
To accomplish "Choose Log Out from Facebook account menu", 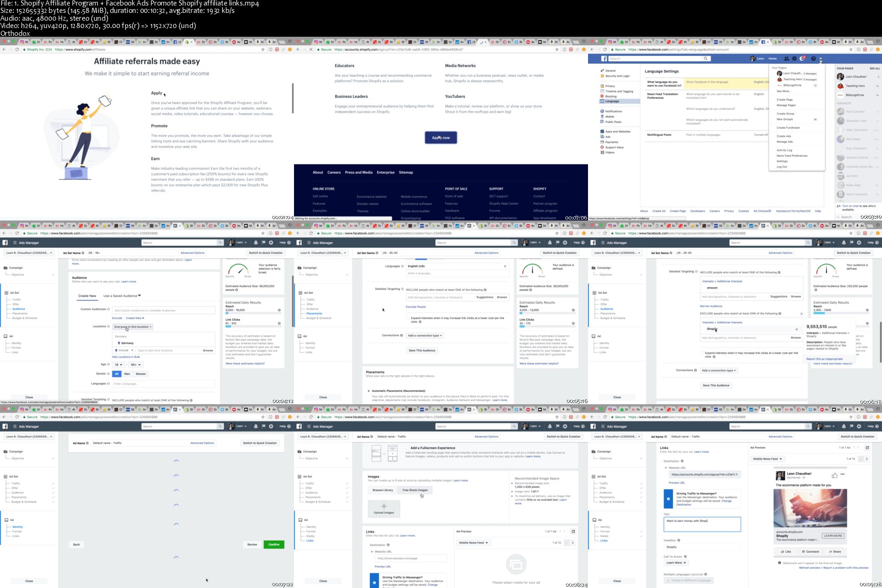I will pyautogui.click(x=782, y=167).
